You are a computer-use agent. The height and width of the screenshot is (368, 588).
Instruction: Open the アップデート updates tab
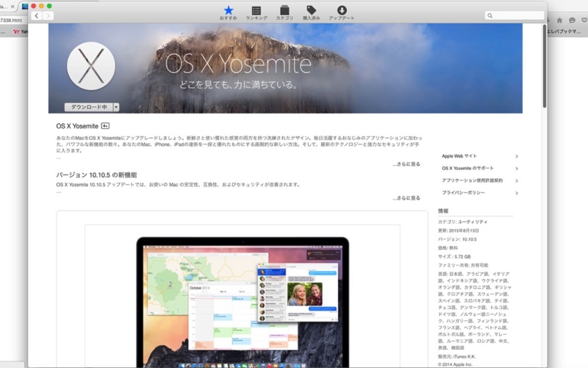tap(342, 13)
